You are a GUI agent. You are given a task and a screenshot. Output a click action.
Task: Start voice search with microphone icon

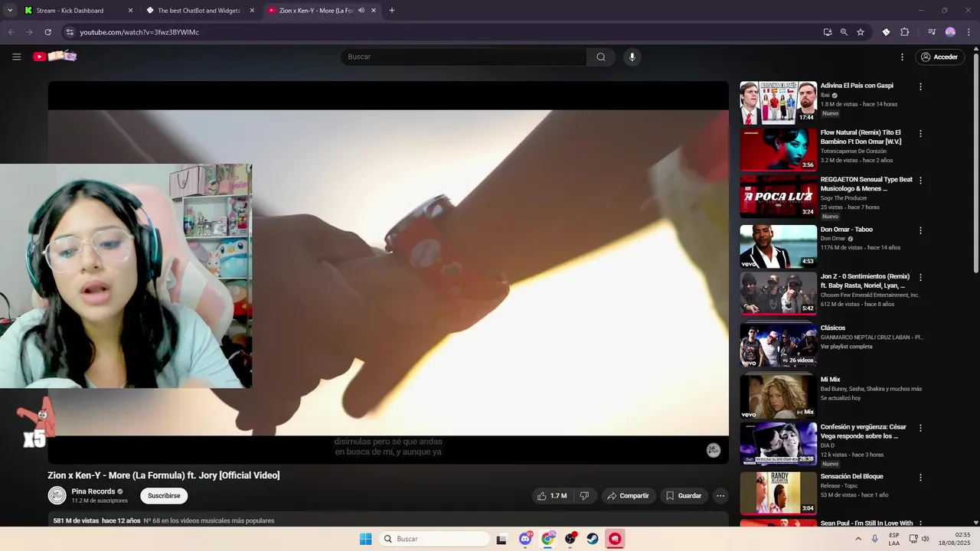[632, 57]
